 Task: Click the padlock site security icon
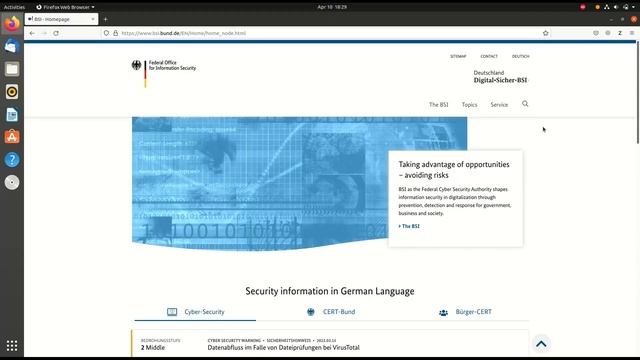point(116,33)
